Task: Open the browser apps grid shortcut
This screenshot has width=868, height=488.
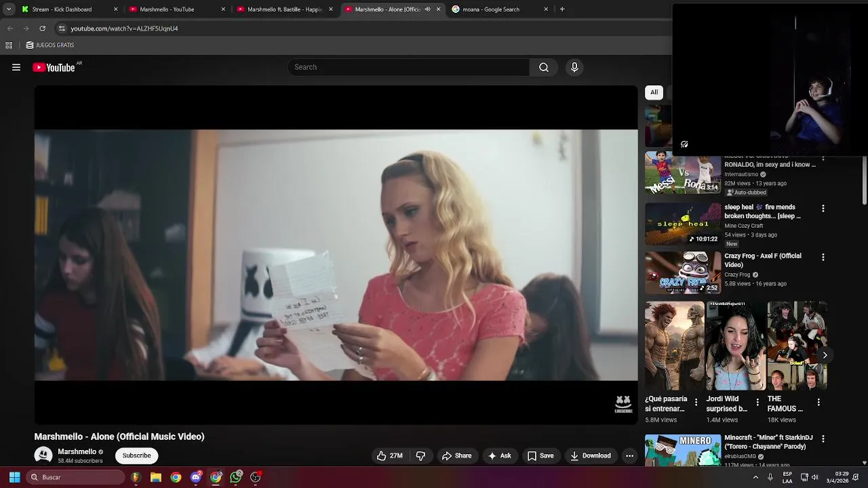Action: 9,45
